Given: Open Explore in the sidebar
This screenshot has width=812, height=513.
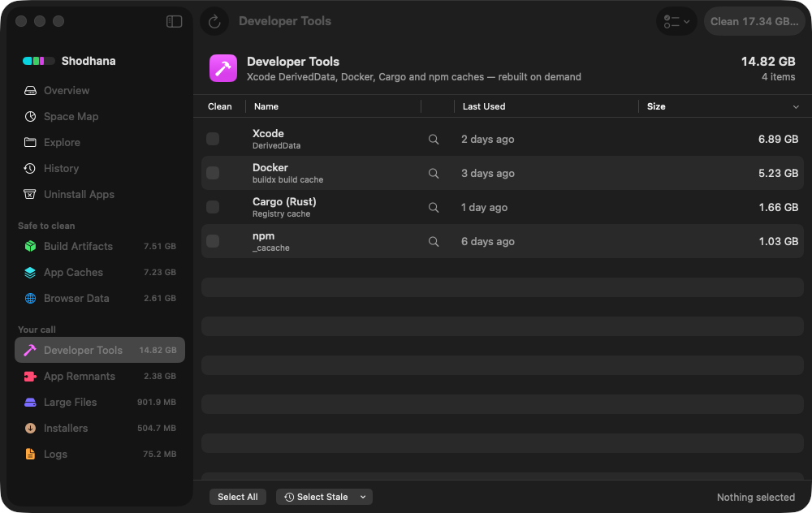Looking at the screenshot, I should pyautogui.click(x=99, y=142).
